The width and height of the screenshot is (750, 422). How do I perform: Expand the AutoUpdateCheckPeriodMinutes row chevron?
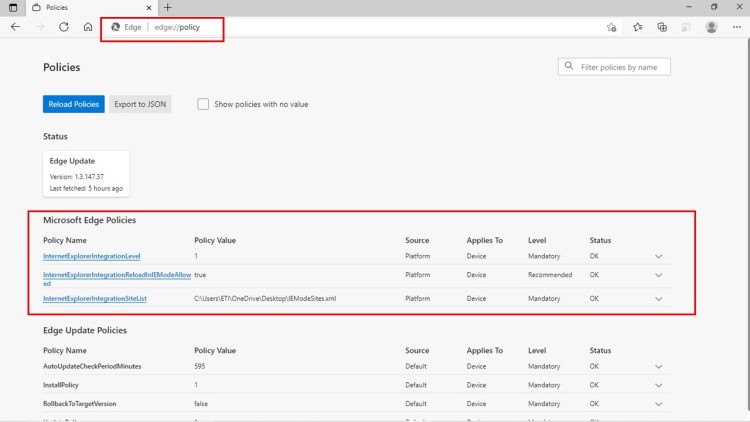point(658,367)
